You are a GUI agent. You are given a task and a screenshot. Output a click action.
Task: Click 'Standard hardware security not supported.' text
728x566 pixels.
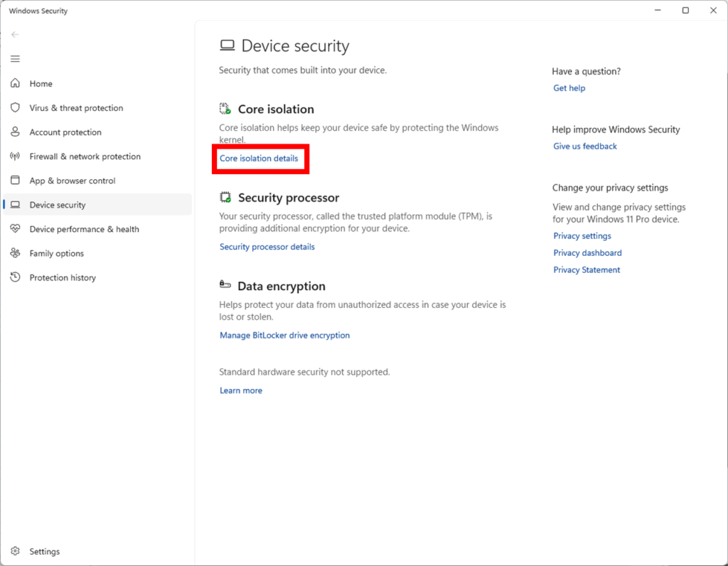coord(304,372)
